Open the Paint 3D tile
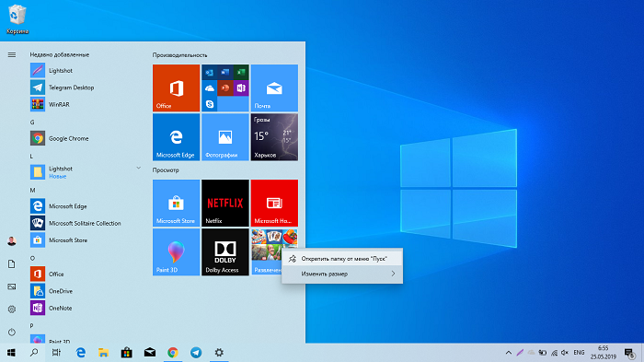This screenshot has width=644, height=362. click(x=177, y=252)
